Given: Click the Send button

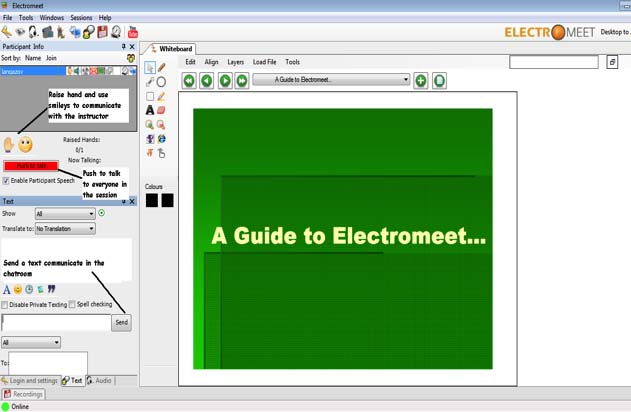Looking at the screenshot, I should (x=122, y=323).
